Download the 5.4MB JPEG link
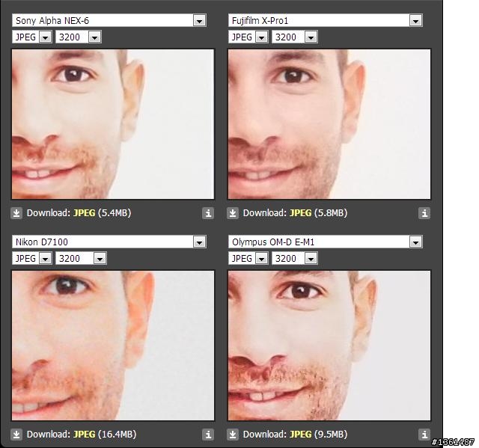Viewport: 479px width, 448px height. 84,213
